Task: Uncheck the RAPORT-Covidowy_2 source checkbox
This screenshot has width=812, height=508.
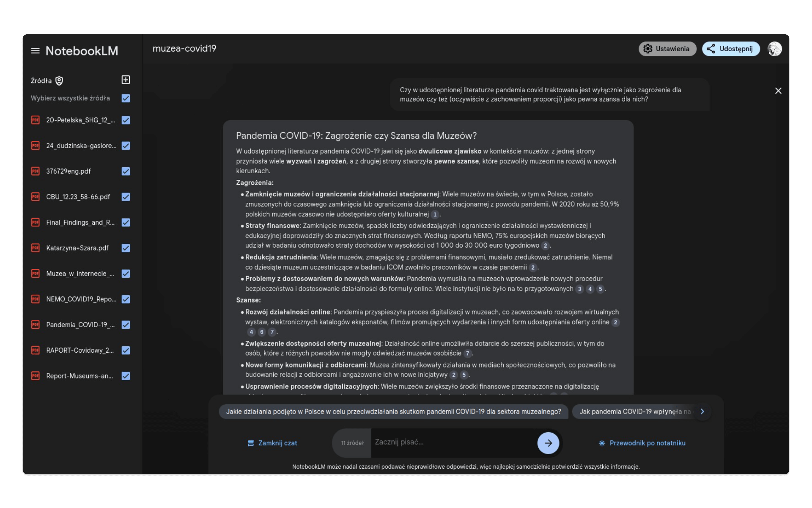Action: (126, 350)
